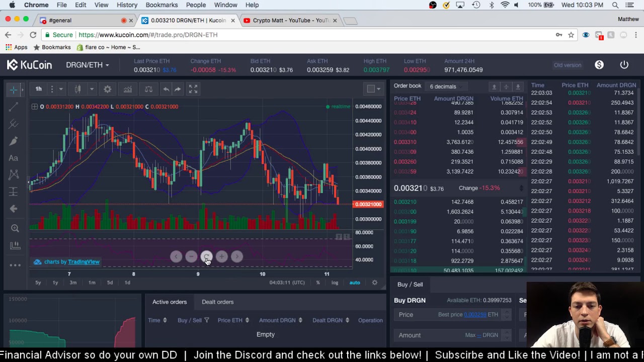This screenshot has width=644, height=362.
Task: Click the left arrow marker tool
Action: coord(14,209)
